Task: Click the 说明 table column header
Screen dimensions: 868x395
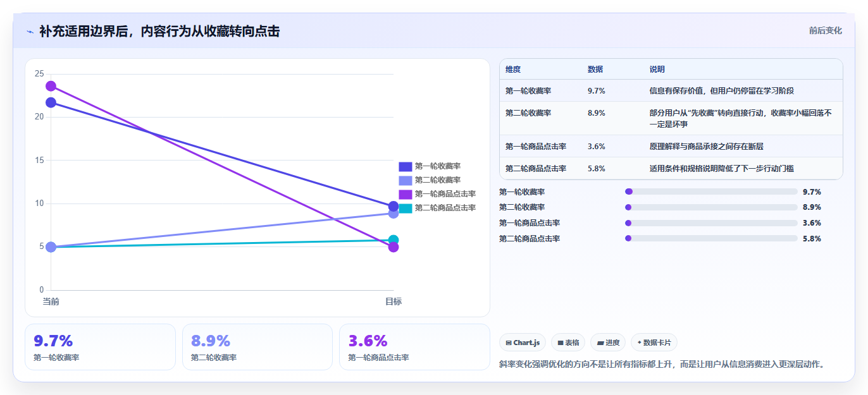Action: tap(657, 70)
